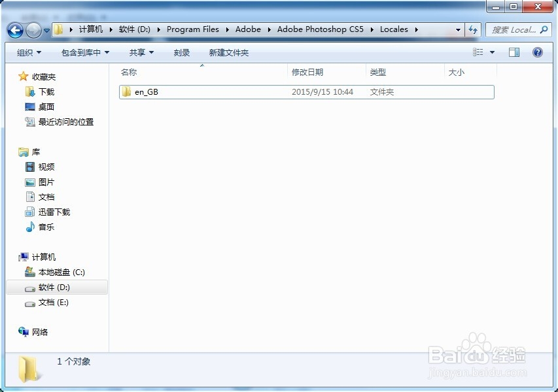558x392 pixels.
Task: Open the 包含到库中 menu
Action: (x=85, y=53)
